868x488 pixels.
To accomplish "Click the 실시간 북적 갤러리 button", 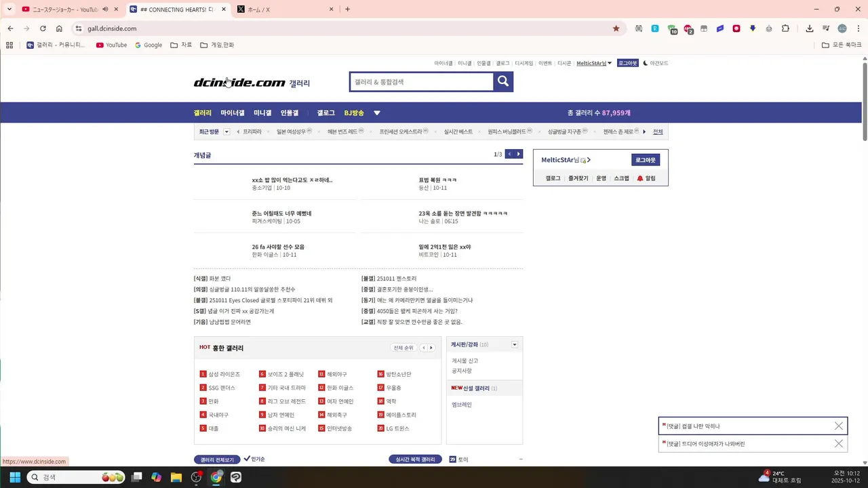I will [x=415, y=460].
